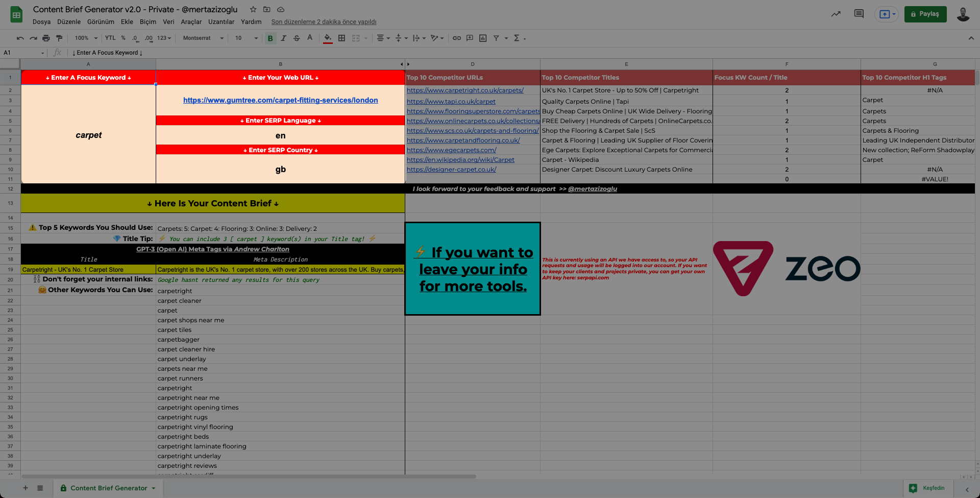
Task: Click the create filter icon
Action: pos(496,38)
